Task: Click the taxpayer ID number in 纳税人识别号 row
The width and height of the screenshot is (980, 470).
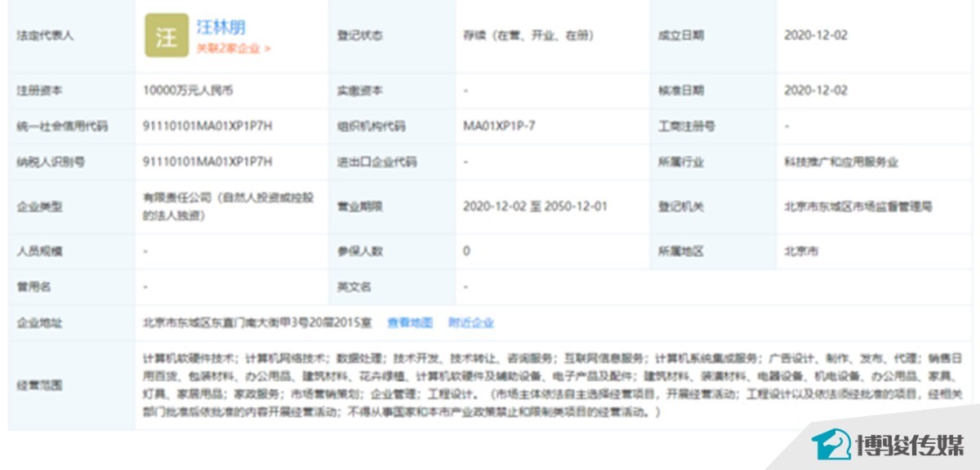Action: tap(207, 162)
